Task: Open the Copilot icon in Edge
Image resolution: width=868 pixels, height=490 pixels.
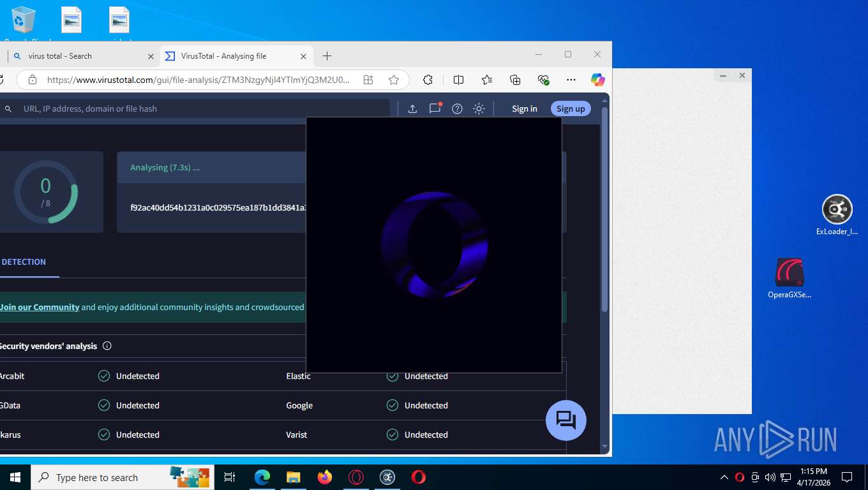Action: point(597,80)
